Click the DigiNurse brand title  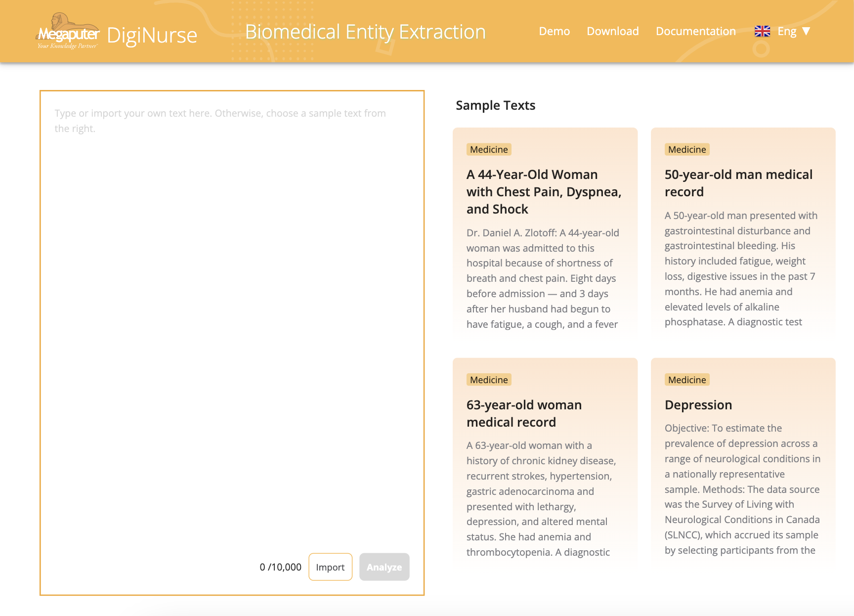[152, 35]
